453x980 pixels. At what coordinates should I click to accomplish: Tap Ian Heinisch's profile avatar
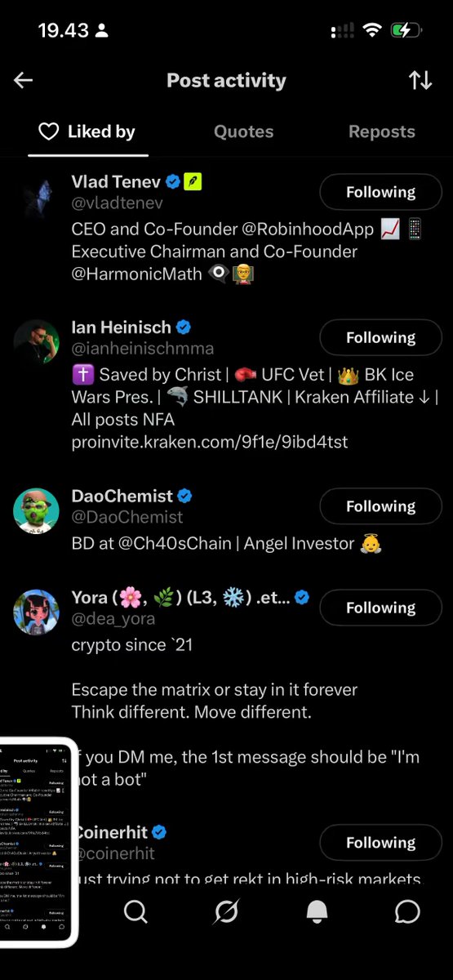click(x=36, y=341)
